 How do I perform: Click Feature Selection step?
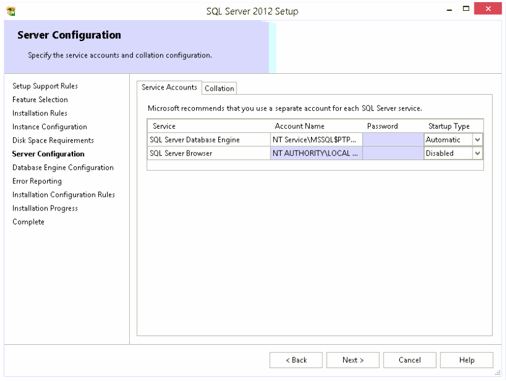(x=40, y=100)
